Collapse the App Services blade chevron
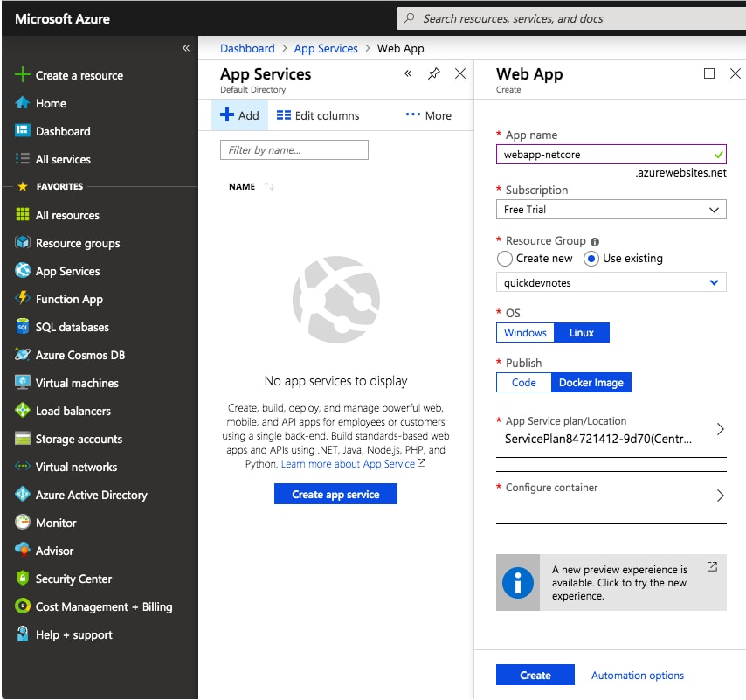 408,73
